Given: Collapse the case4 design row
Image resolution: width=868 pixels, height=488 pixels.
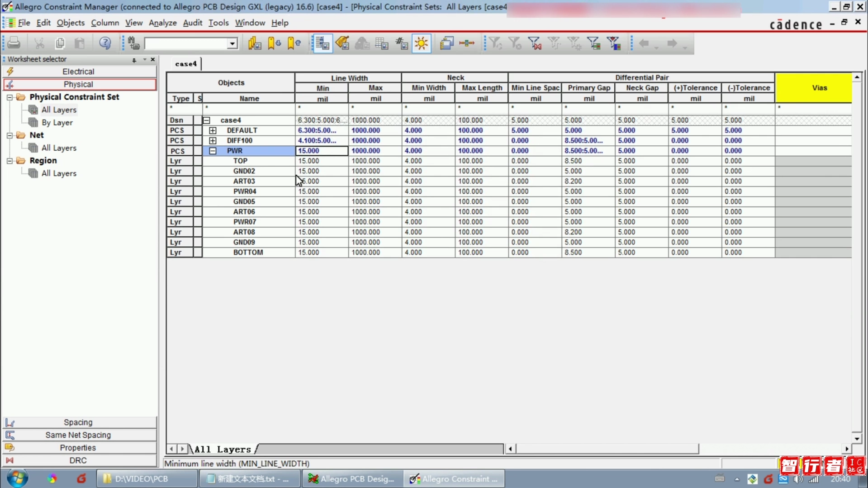Looking at the screenshot, I should point(206,120).
